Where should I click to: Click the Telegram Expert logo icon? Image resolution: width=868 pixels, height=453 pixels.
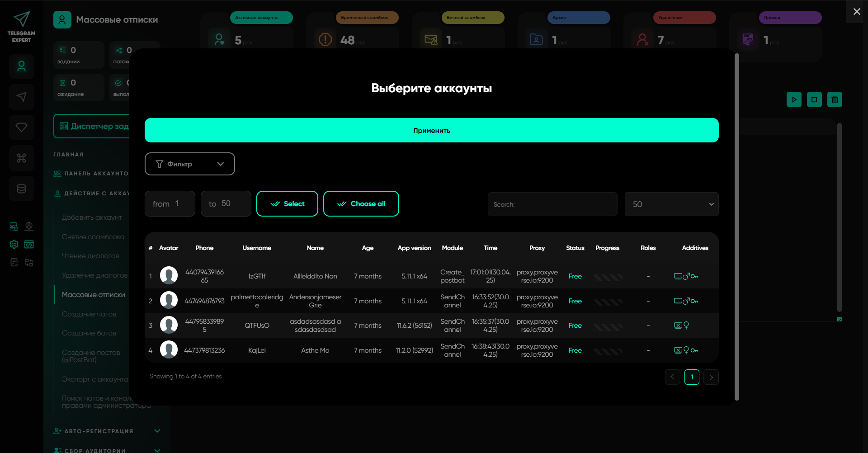click(x=21, y=20)
